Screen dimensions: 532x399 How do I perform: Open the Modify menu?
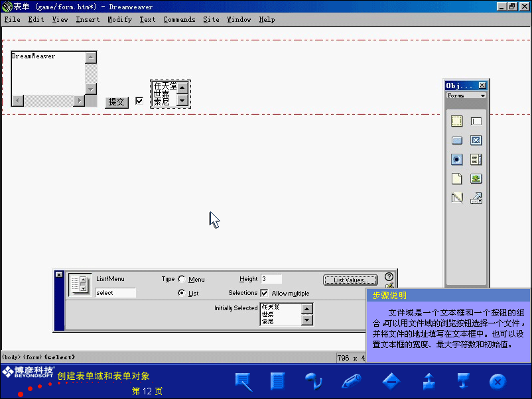(119, 19)
